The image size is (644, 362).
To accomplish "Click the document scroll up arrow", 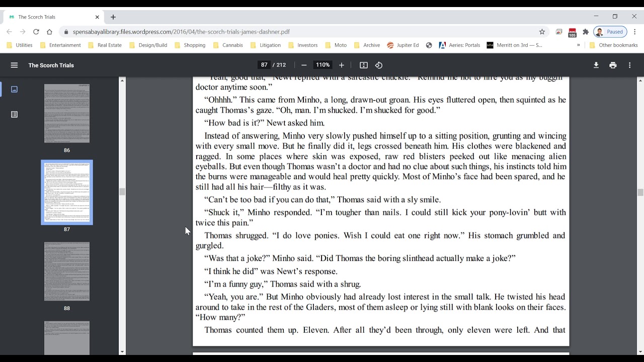I will 640,80.
